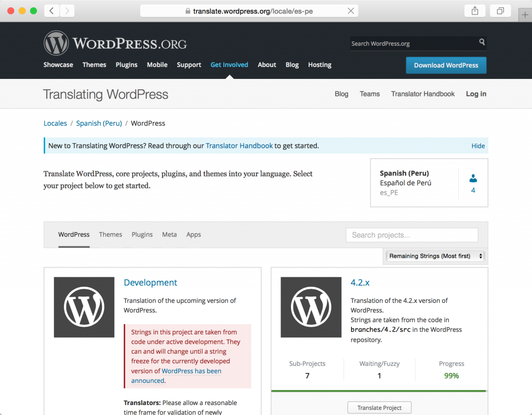The image size is (532, 415).
Task: Go back with the Safari back arrow
Action: pyautogui.click(x=51, y=11)
